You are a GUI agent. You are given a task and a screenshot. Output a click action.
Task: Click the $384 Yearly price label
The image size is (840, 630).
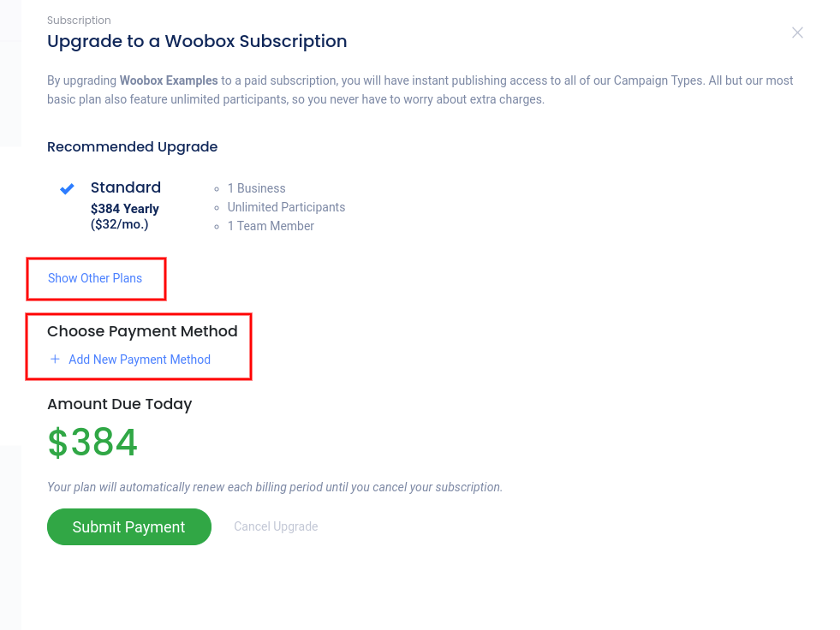[125, 209]
